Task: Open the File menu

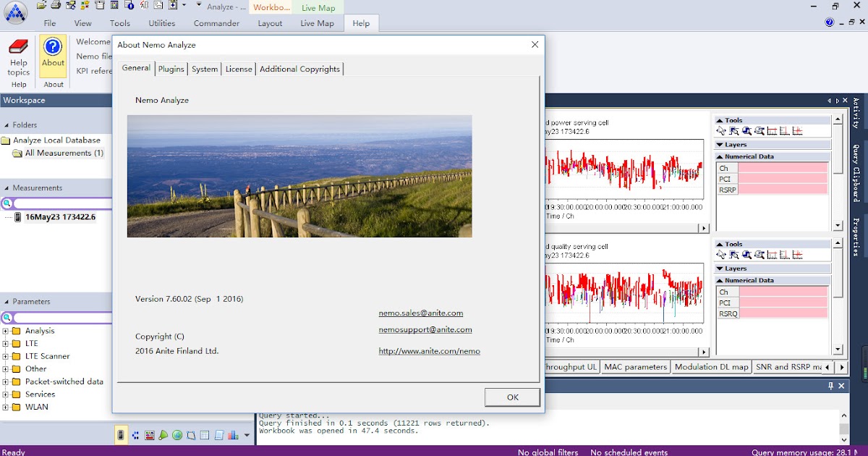Action: coord(50,23)
